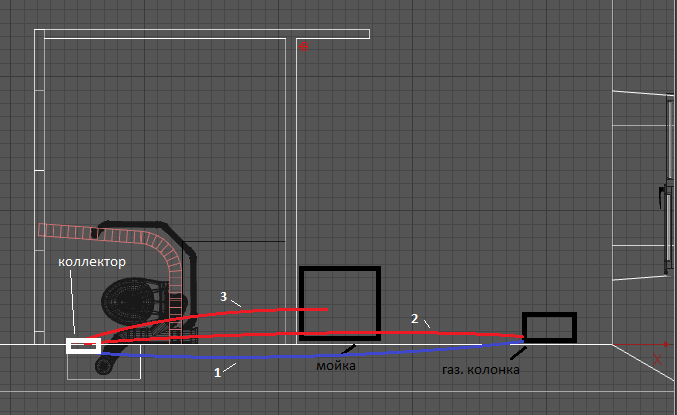The width and height of the screenshot is (677, 415).
Task: Click the red marker atop the wall
Action: click(x=303, y=44)
